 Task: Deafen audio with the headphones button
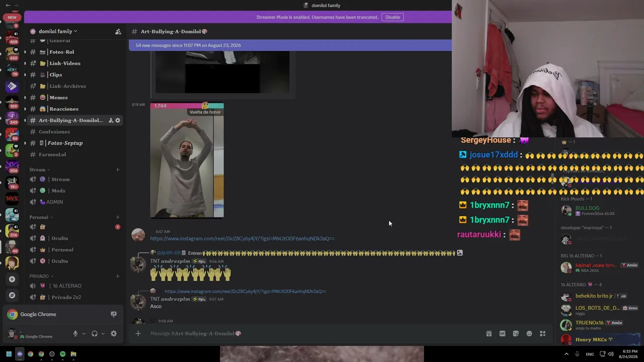[x=95, y=333]
